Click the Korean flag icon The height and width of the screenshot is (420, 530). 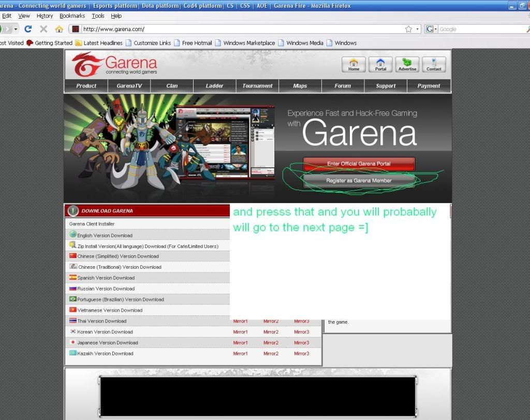(72, 331)
